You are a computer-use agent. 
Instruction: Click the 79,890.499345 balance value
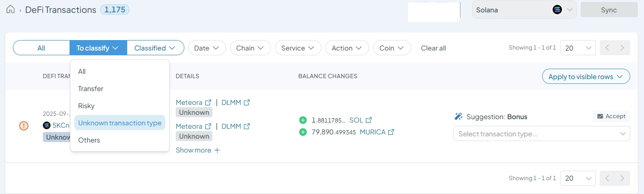(334, 132)
